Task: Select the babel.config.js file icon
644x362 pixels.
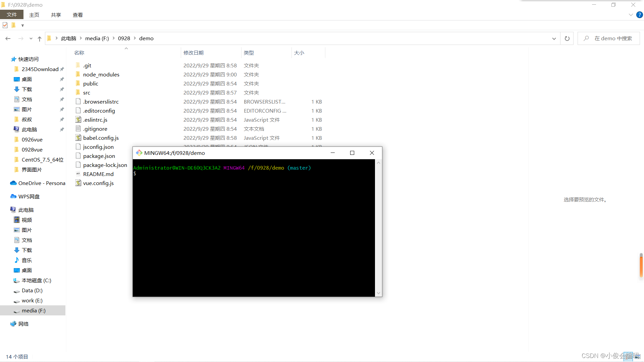Action: (x=78, y=138)
